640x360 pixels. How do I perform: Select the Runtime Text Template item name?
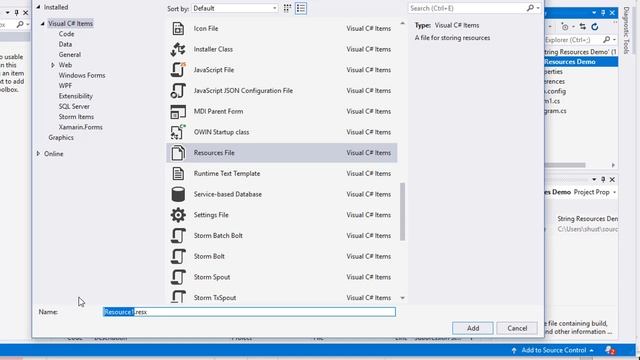(227, 173)
